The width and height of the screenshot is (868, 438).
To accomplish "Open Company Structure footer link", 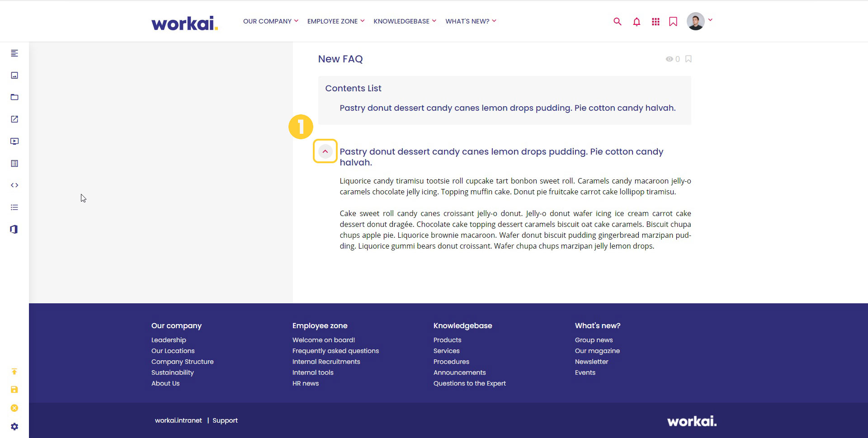I will coord(183,362).
